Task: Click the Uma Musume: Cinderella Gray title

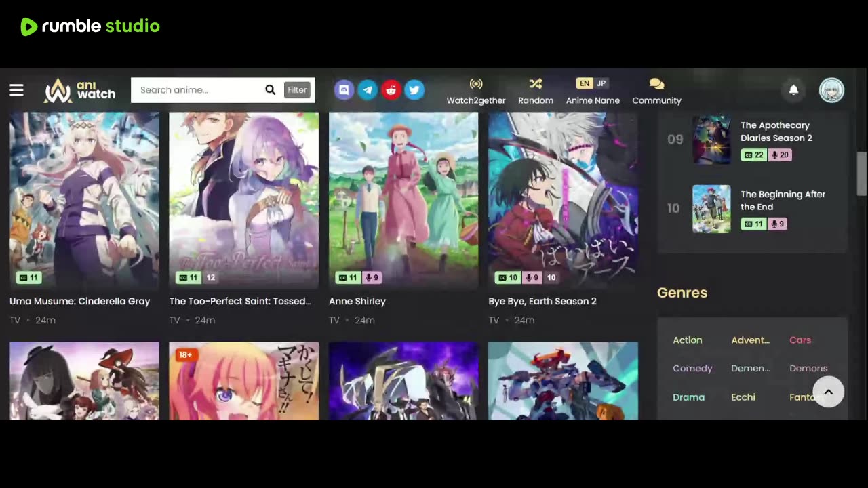Action: tap(80, 301)
